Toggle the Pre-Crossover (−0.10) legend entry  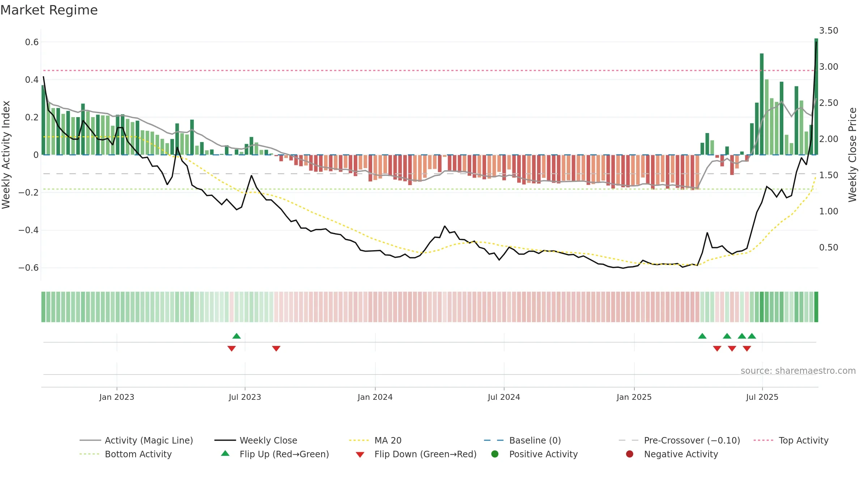[x=680, y=440]
